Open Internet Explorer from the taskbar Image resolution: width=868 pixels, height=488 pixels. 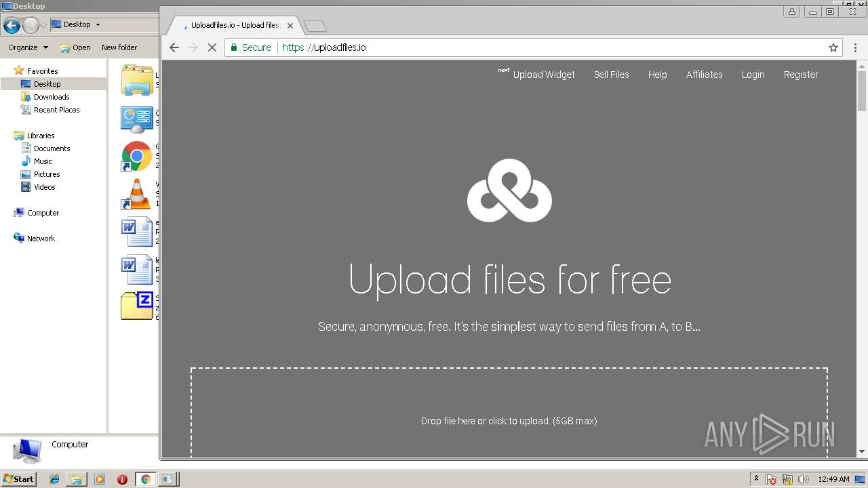click(x=54, y=479)
